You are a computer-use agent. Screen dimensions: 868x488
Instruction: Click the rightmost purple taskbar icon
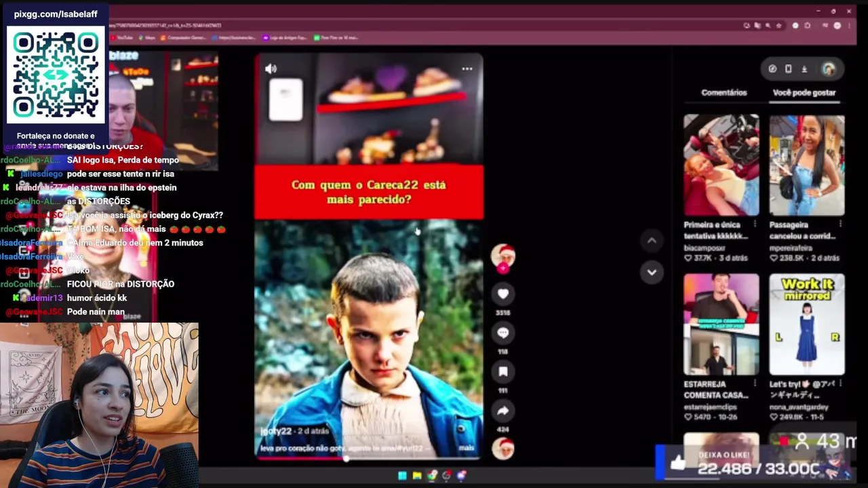[462, 476]
